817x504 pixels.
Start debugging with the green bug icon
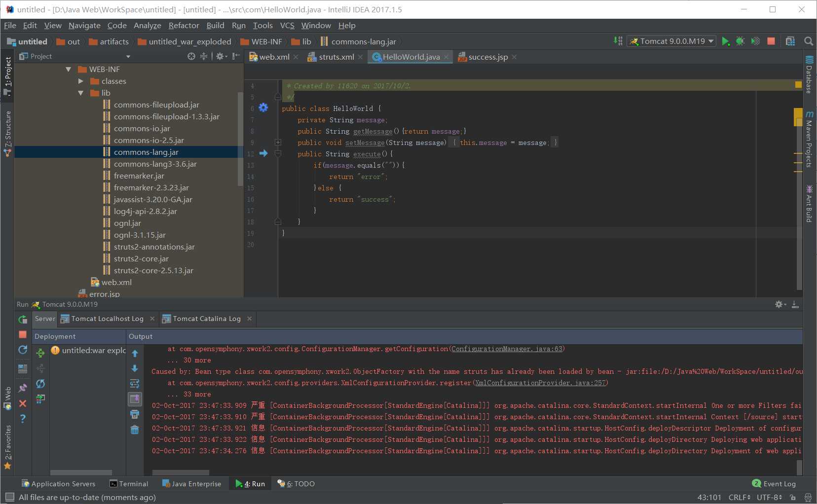(740, 41)
